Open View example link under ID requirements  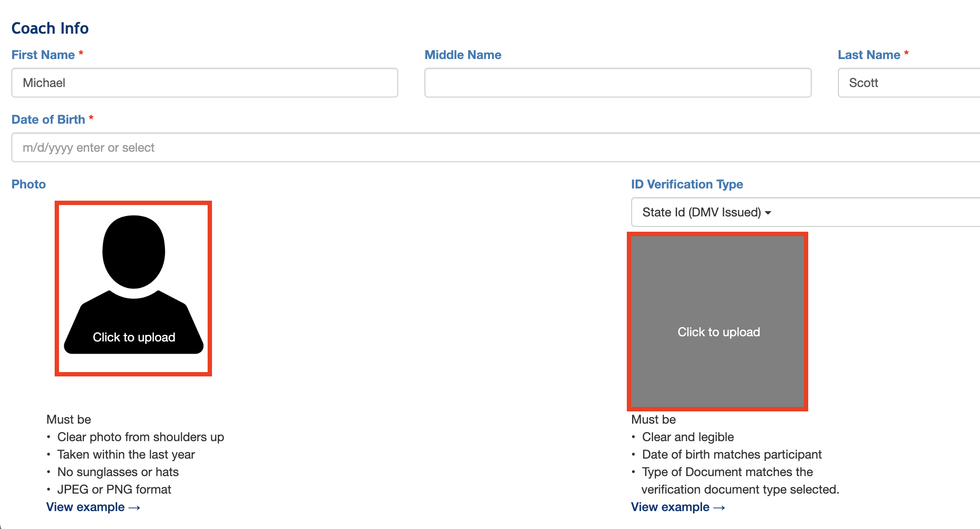[670, 507]
